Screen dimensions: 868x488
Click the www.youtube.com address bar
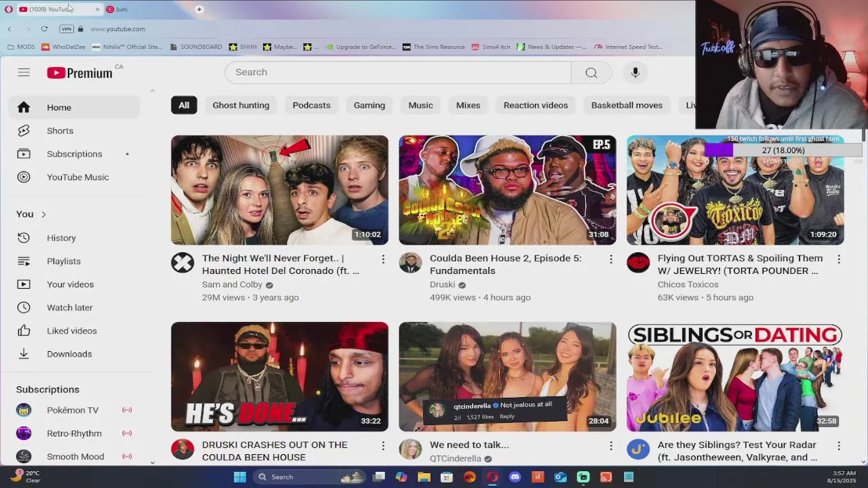[118, 29]
